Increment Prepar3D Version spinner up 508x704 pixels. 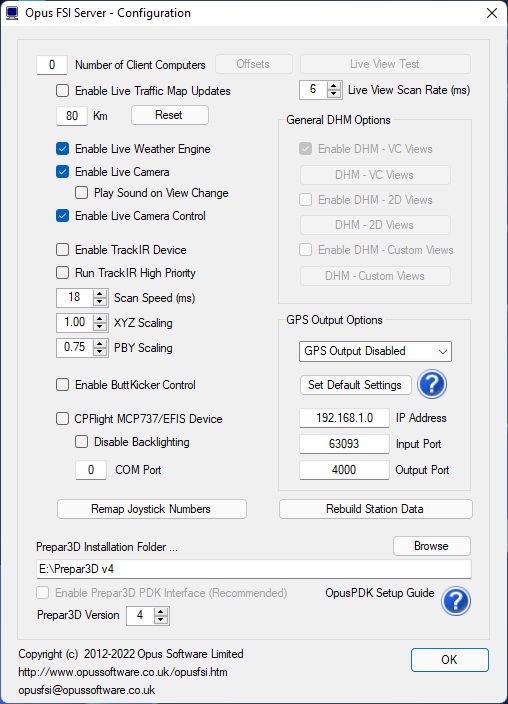click(x=161, y=612)
